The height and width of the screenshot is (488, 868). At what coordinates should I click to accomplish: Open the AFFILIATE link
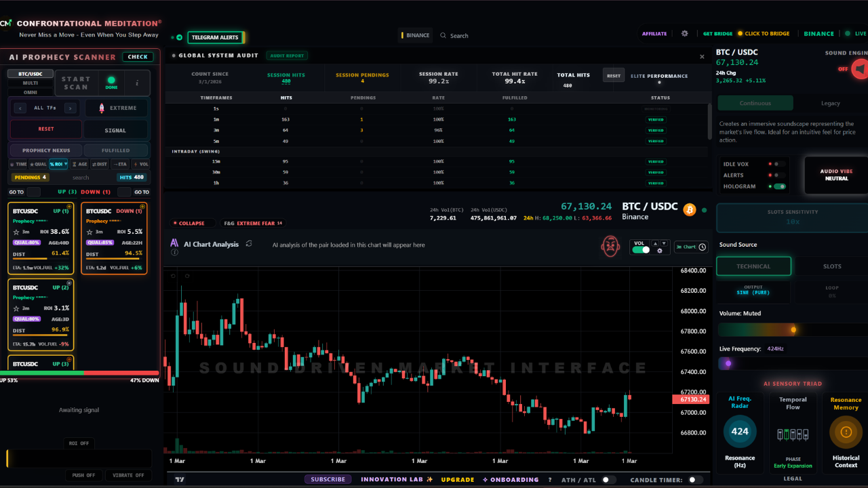tap(654, 34)
